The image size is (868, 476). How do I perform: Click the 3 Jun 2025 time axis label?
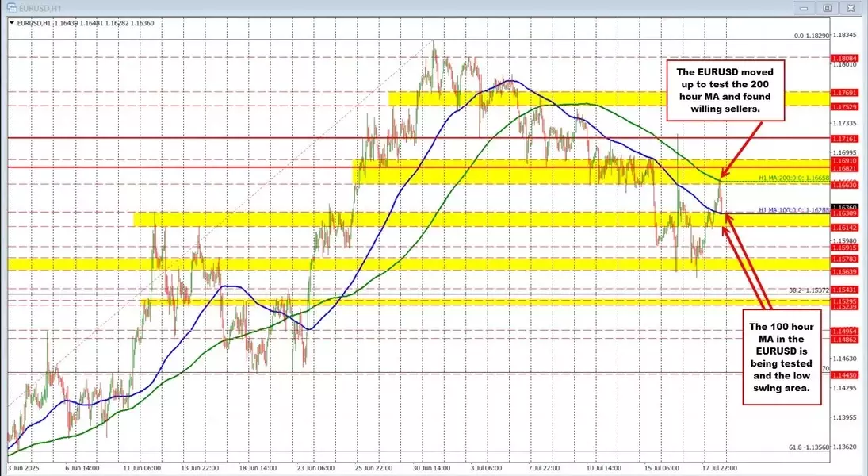click(24, 468)
